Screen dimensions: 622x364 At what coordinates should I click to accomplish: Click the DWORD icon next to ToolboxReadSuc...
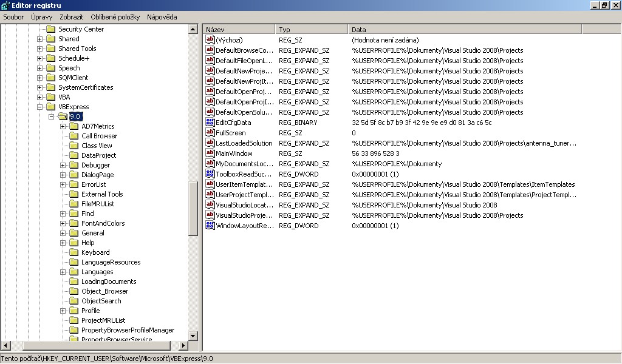pos(211,174)
